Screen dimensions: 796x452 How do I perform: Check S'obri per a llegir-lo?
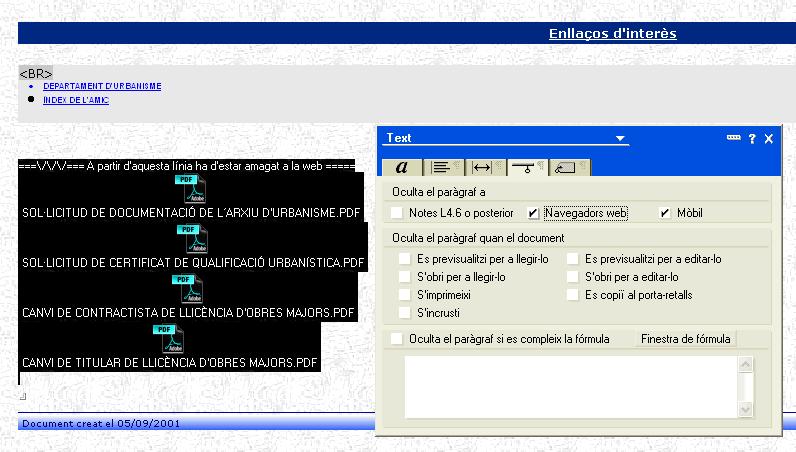click(405, 277)
